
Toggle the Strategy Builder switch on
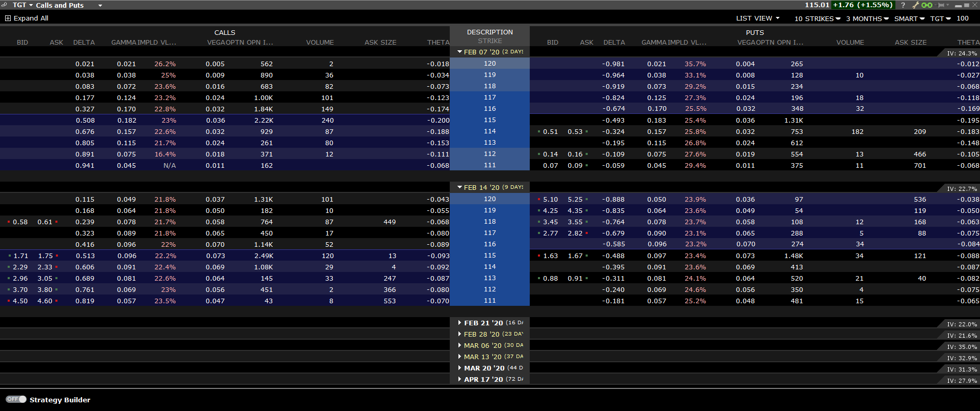coord(16,399)
